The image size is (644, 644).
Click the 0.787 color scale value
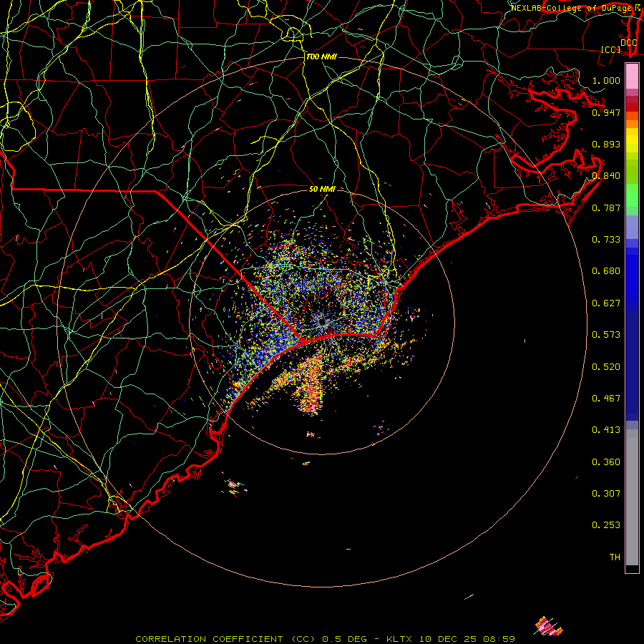click(x=606, y=208)
